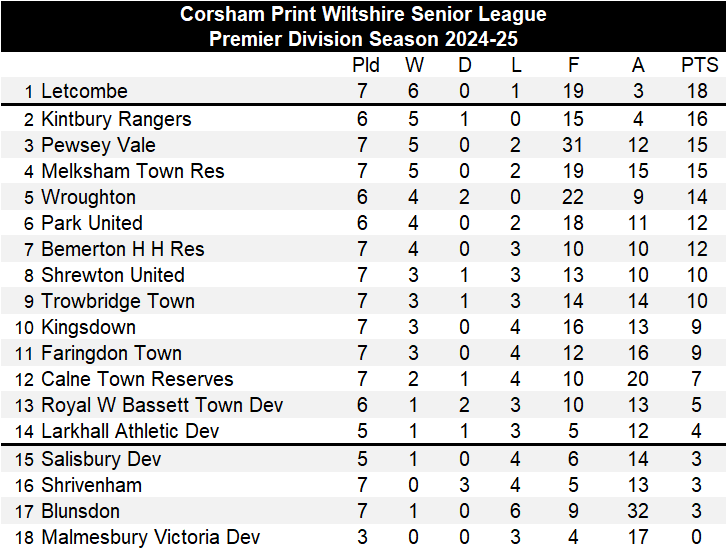Screen dimensions: 726x550
Task: Click Royal W Bassett Town Dev
Action: [162, 405]
